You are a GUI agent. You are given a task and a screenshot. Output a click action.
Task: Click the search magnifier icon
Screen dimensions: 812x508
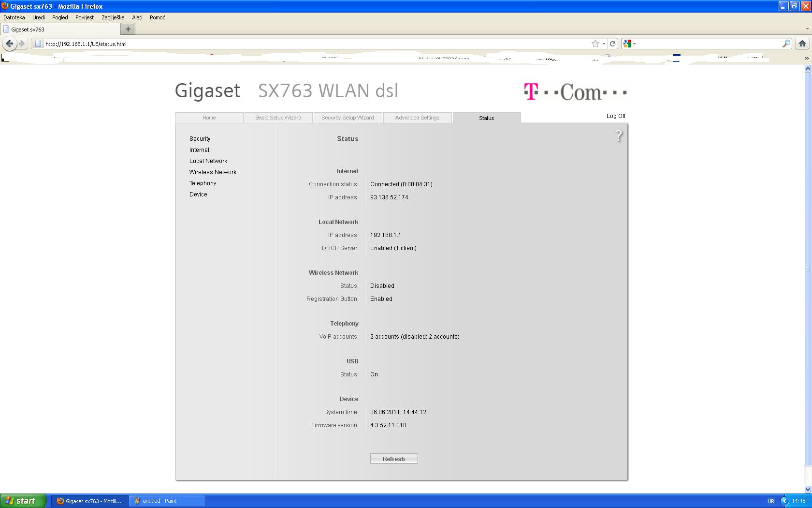(x=786, y=44)
